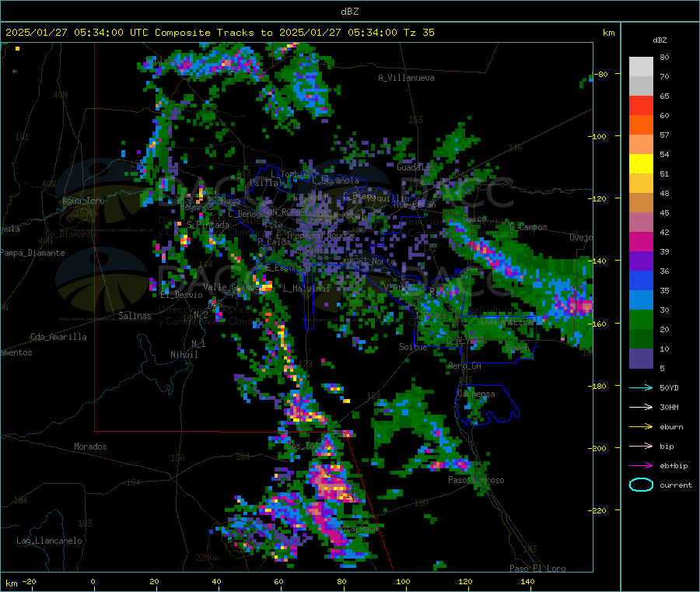Click the 'E_Escorial' map label

pyautogui.click(x=289, y=268)
